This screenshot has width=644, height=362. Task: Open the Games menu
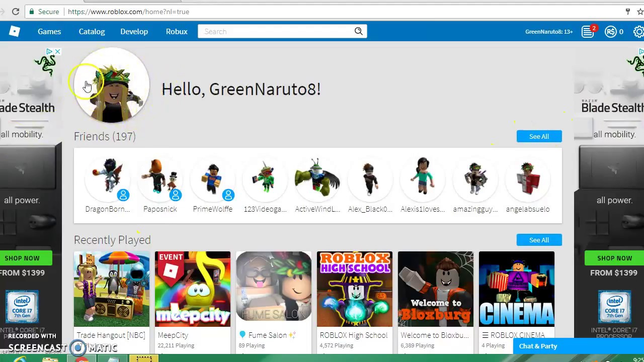point(49,31)
